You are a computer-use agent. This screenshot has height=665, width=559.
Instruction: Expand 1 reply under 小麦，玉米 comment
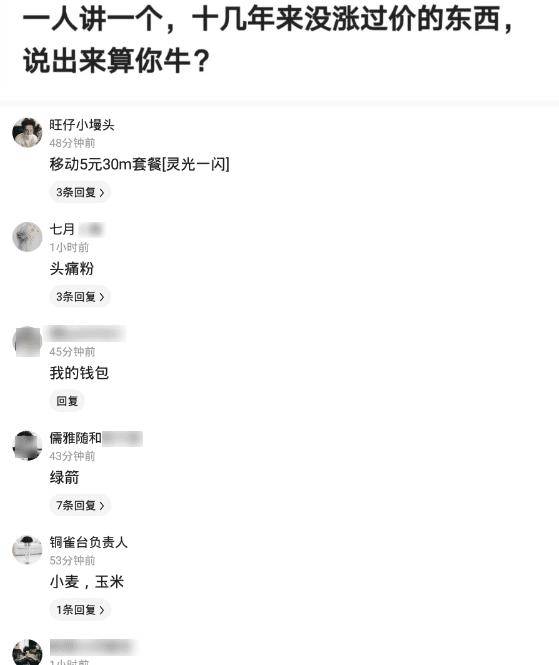tap(80, 609)
